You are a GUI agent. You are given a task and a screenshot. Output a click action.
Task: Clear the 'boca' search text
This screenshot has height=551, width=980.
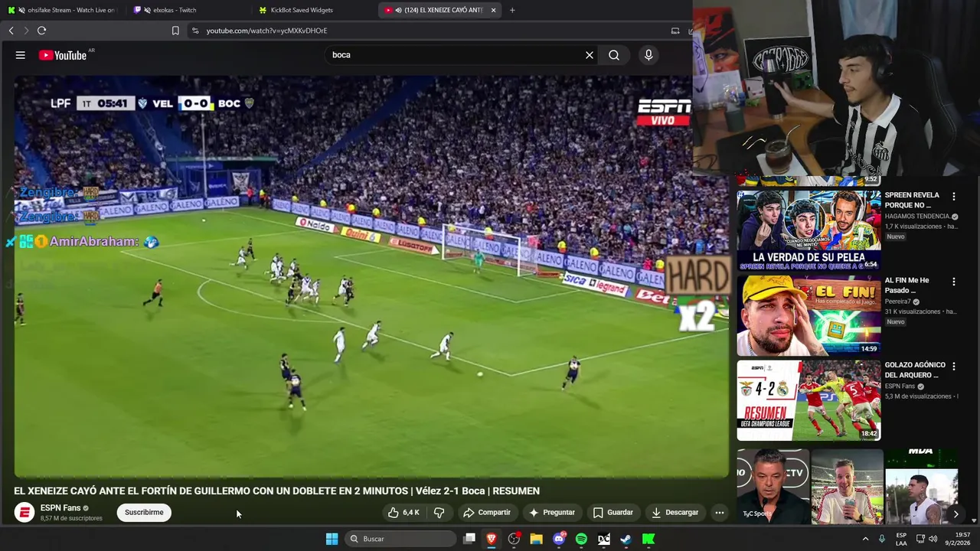tap(590, 55)
